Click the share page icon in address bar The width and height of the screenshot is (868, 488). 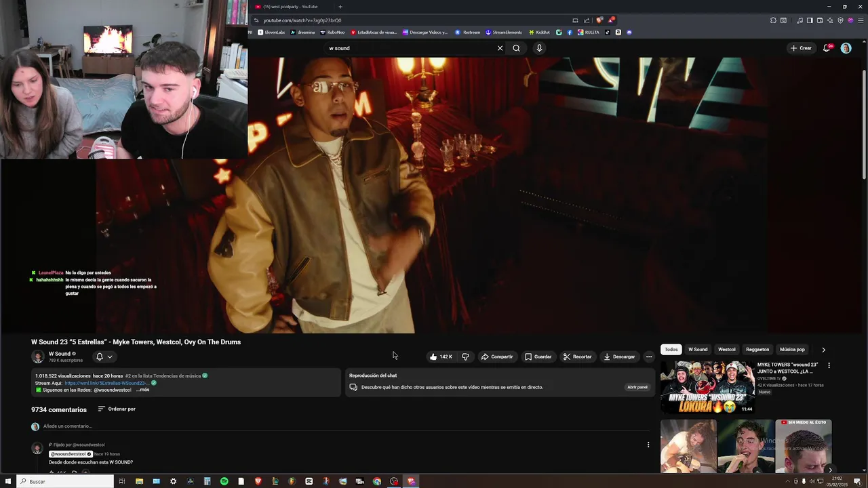[587, 20]
